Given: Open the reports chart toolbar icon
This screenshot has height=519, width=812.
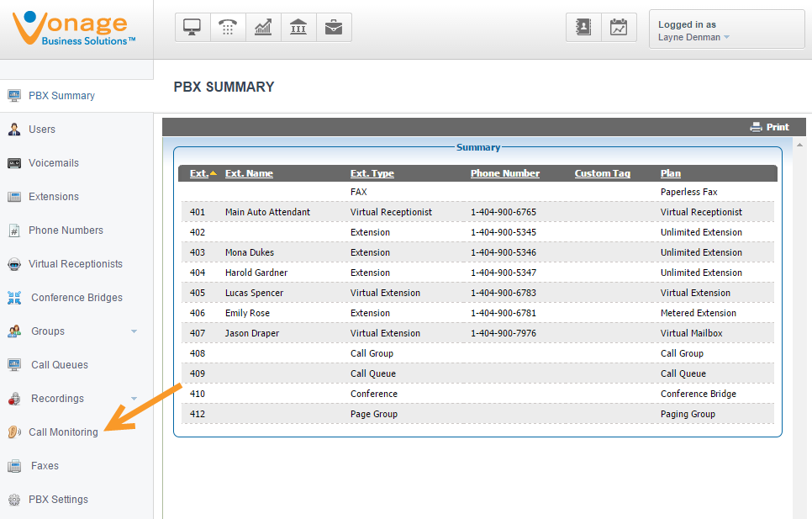Looking at the screenshot, I should coord(263,28).
